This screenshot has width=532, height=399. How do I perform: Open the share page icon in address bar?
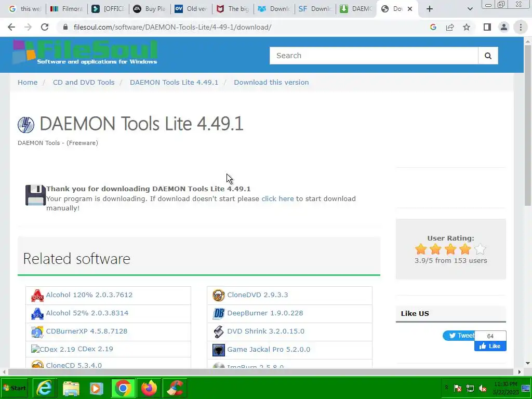pyautogui.click(x=450, y=27)
